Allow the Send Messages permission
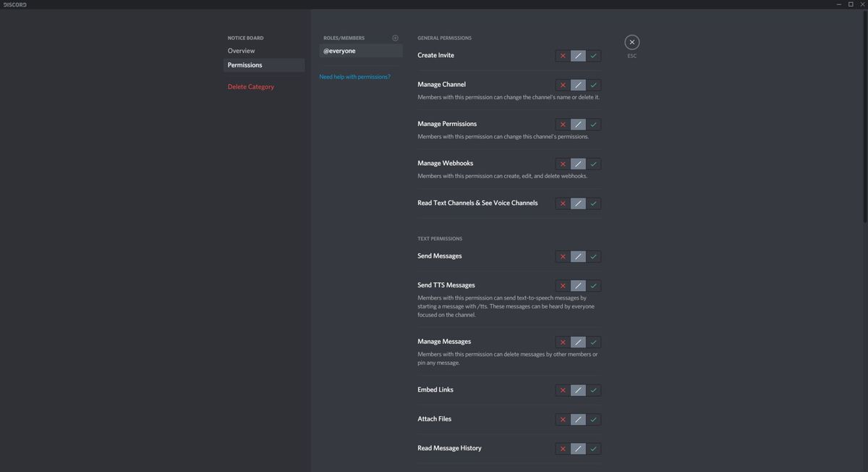Image resolution: width=868 pixels, height=472 pixels. click(593, 256)
